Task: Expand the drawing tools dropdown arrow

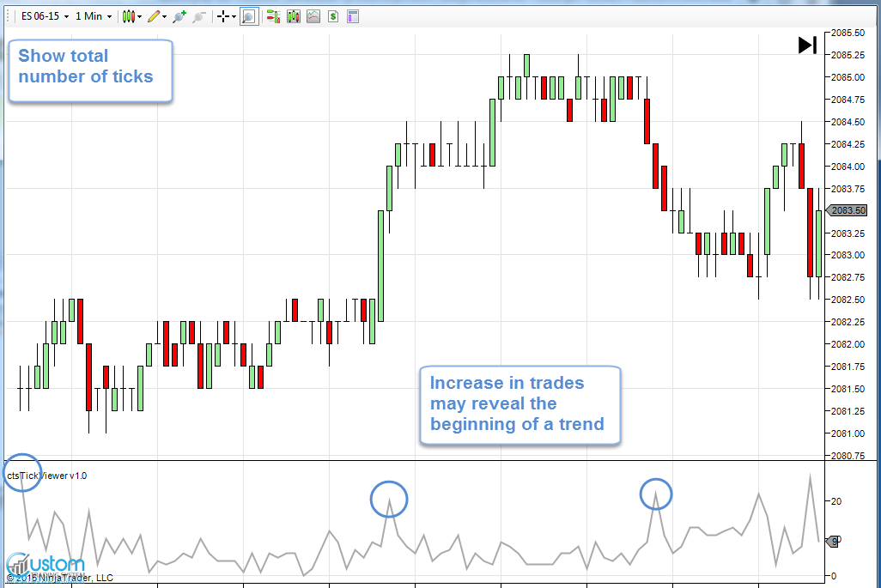Action: tap(165, 16)
